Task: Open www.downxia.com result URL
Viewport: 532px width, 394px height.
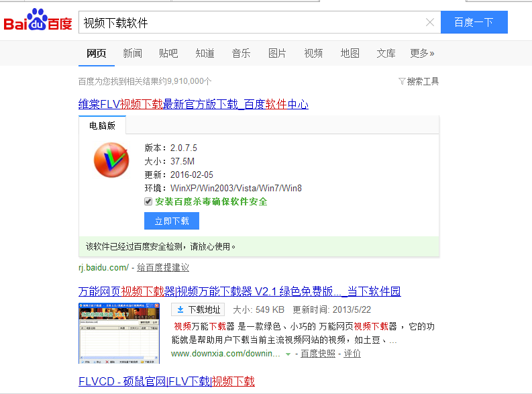Action: coord(225,354)
